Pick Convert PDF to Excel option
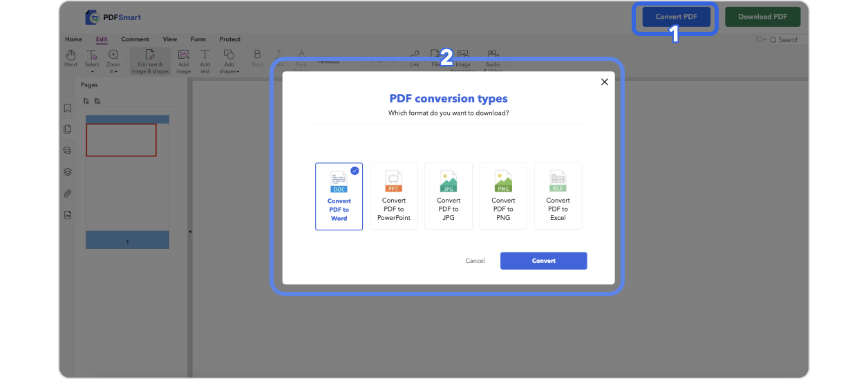This screenshot has height=379, width=868. [x=558, y=196]
